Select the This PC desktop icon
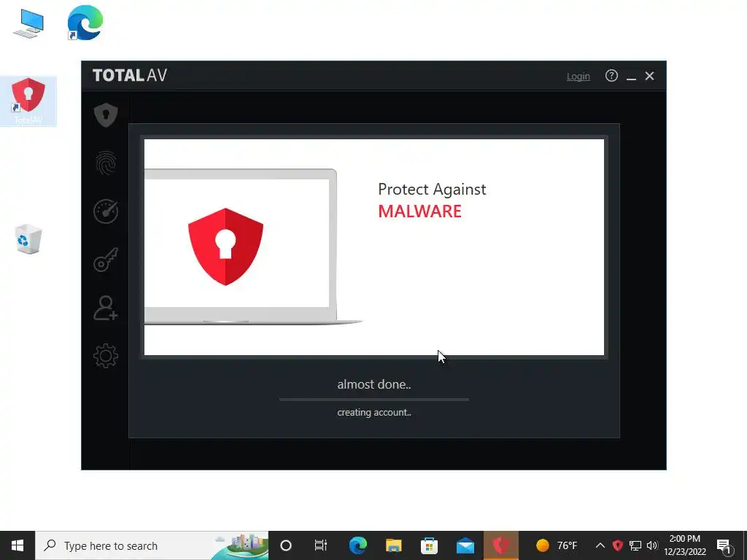747x560 pixels. (x=28, y=23)
